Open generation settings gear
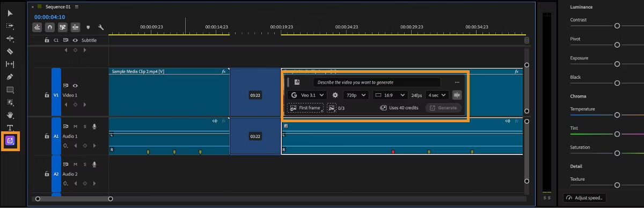This screenshot has width=644, height=208. pyautogui.click(x=335, y=95)
